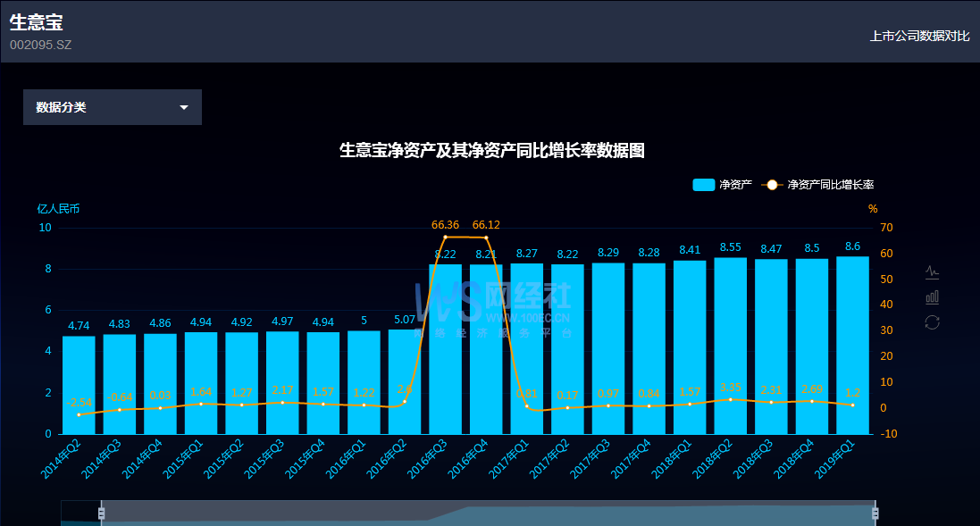Click the 4.86 bar value label
The height and width of the screenshot is (526, 980).
(x=160, y=323)
